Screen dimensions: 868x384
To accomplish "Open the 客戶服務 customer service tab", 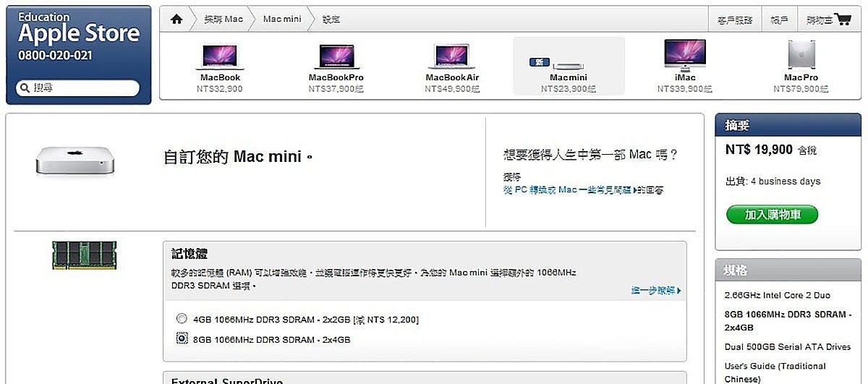I will click(734, 20).
